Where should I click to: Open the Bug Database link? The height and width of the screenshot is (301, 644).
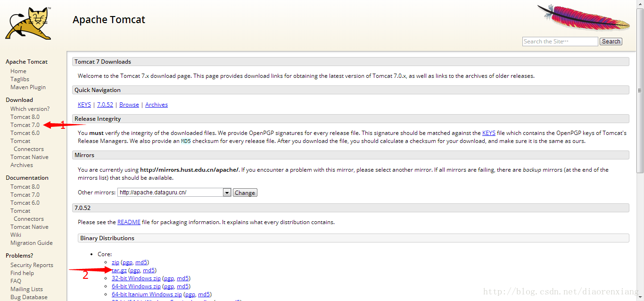click(x=29, y=297)
